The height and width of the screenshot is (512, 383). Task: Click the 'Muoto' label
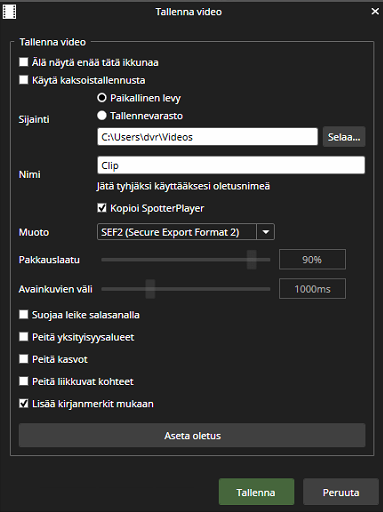34,232
